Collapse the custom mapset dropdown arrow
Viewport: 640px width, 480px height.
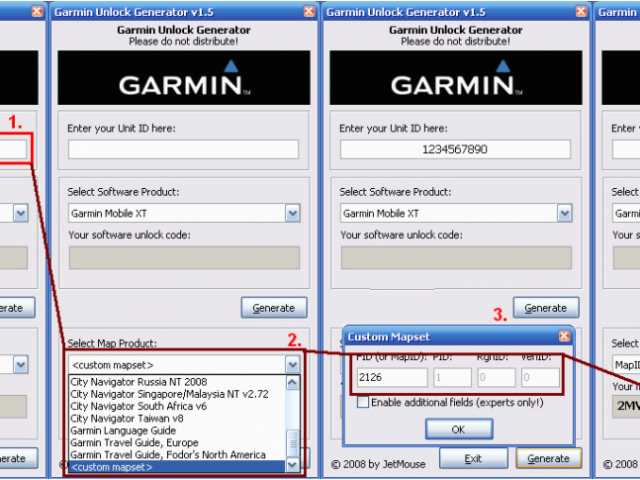point(293,364)
